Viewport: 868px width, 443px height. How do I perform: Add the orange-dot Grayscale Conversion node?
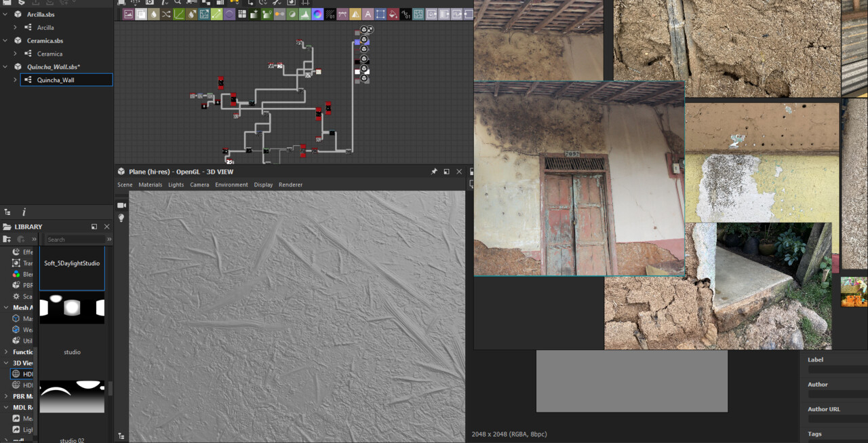[x=280, y=14]
